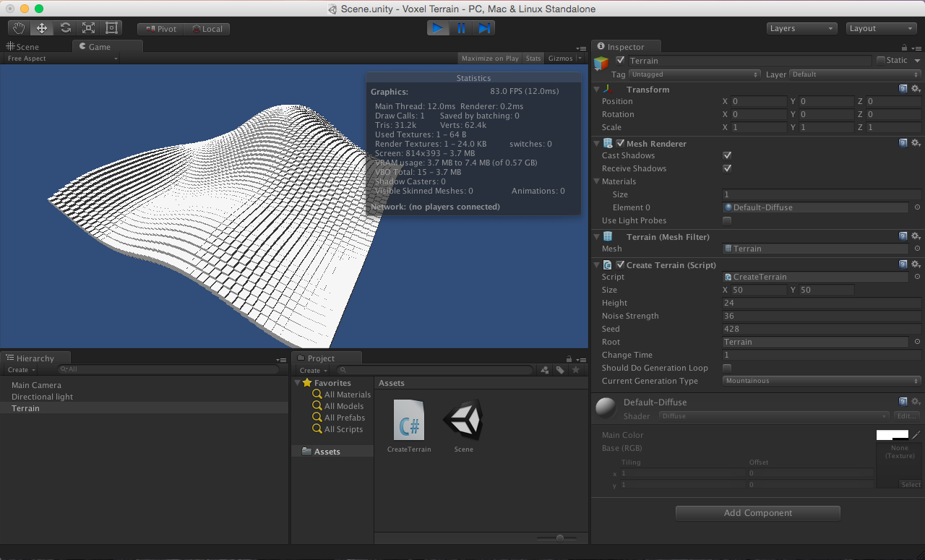
Task: Select the Hand (pan) tool
Action: (18, 27)
